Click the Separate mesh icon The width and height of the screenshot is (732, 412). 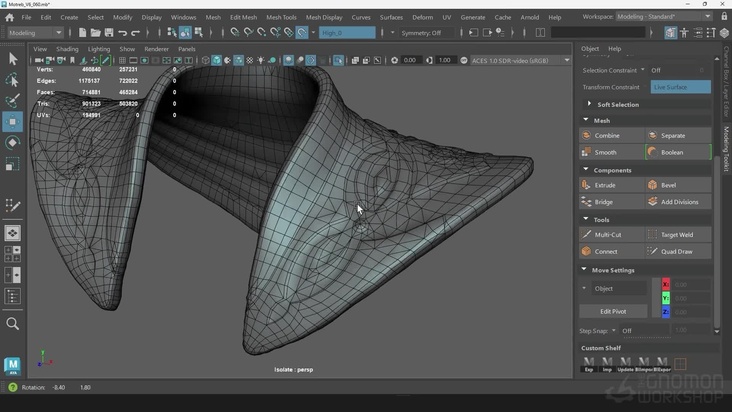tap(653, 135)
